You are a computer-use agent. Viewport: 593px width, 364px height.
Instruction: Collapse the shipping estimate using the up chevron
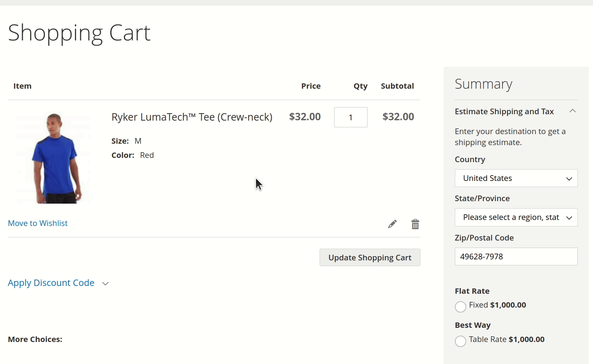point(572,111)
